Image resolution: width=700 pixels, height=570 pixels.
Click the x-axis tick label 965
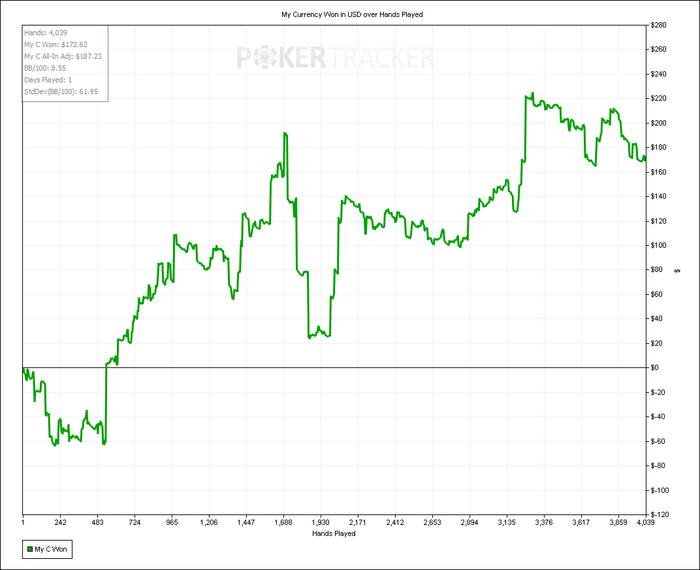point(172,522)
